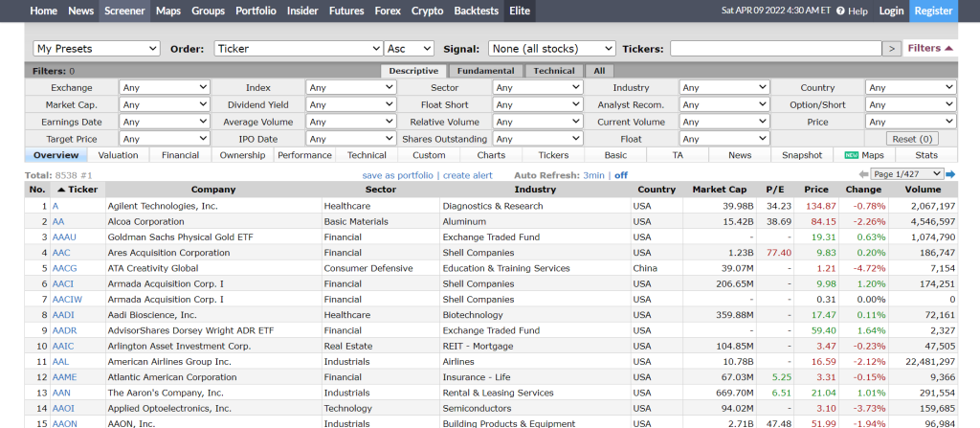Screen dimensions: 980x428
Task: Click Alcoa Corporation company cell
Action: 213,221
